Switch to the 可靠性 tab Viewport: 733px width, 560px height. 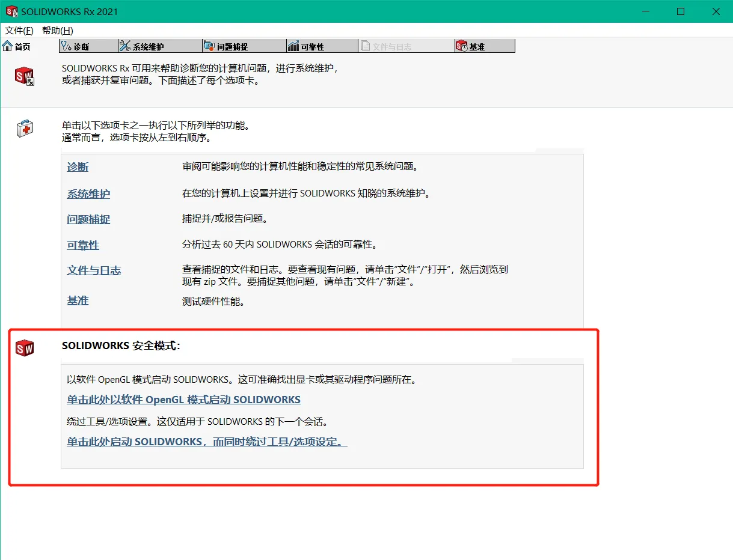[x=322, y=46]
